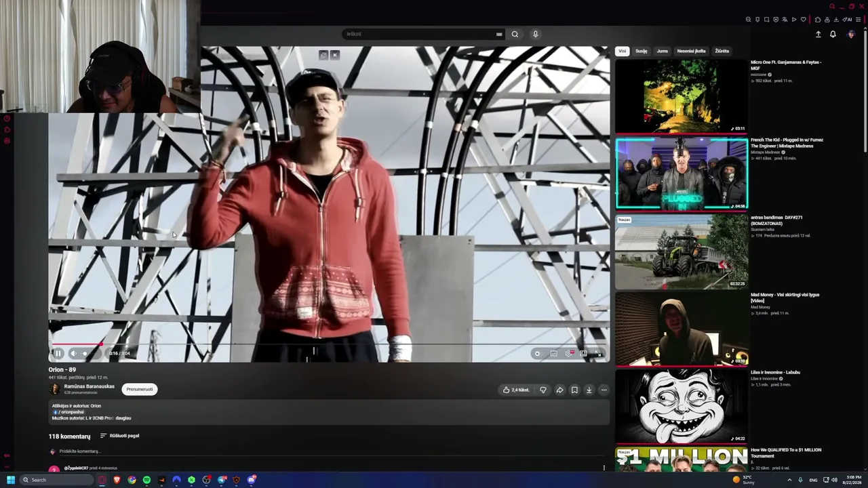Open Mad Money - Visi skirtingi title
Viewport: 868px width, 488px height.
coord(785,298)
